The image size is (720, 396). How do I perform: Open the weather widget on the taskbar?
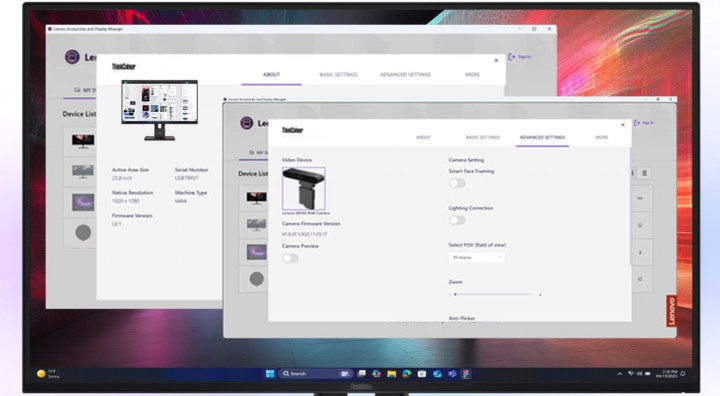[49, 373]
